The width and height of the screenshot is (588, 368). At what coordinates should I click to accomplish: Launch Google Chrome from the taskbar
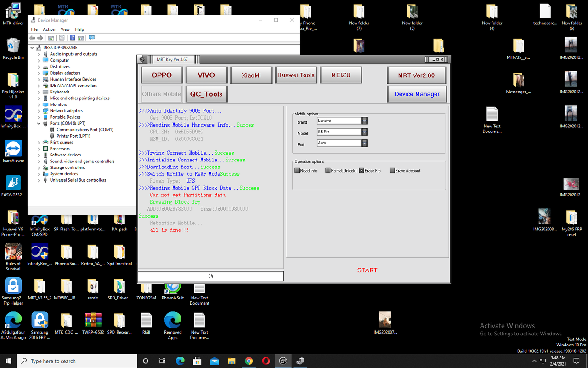pos(249,361)
